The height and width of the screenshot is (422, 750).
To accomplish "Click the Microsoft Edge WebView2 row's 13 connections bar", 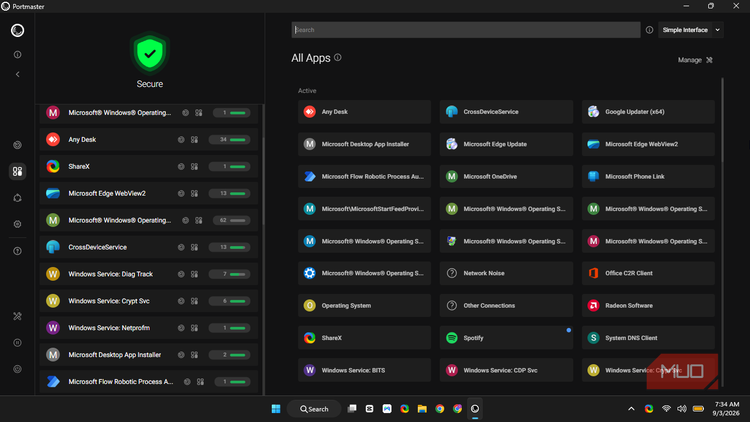I will [230, 193].
